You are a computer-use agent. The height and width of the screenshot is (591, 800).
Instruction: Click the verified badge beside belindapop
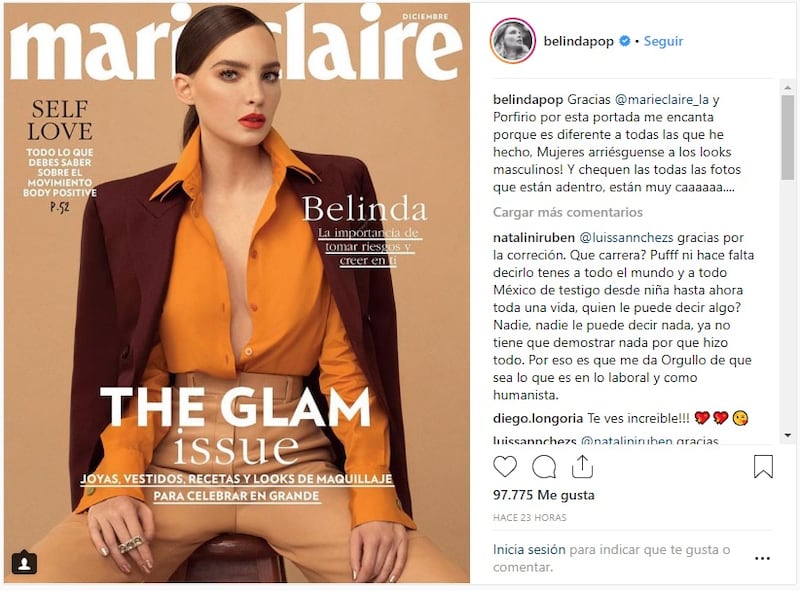(624, 41)
